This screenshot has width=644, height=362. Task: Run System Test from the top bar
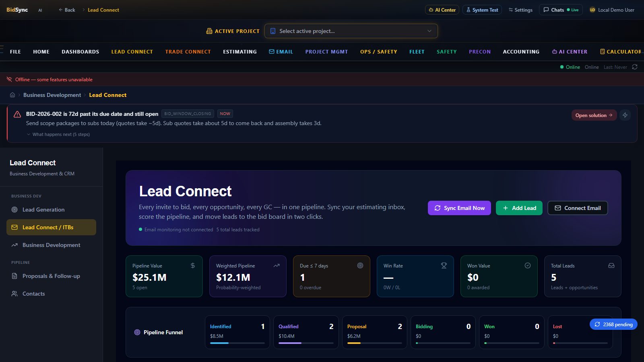482,10
